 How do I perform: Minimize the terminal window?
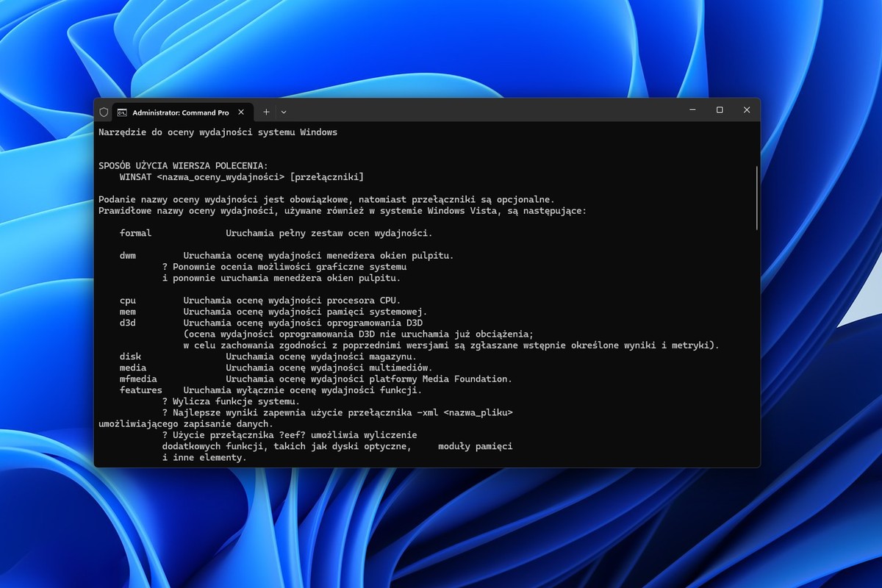692,110
